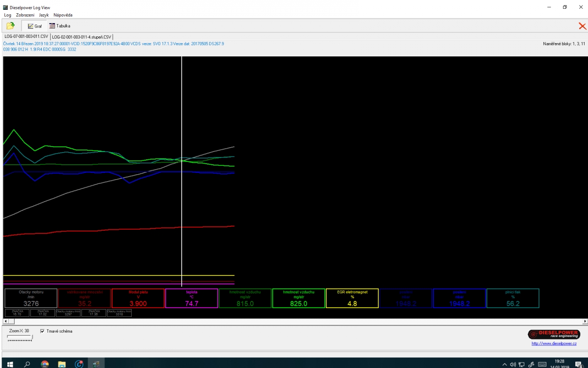Screen dimensions: 588x368
Task: Click the Dieselpower race engineering logo
Action: point(554,334)
